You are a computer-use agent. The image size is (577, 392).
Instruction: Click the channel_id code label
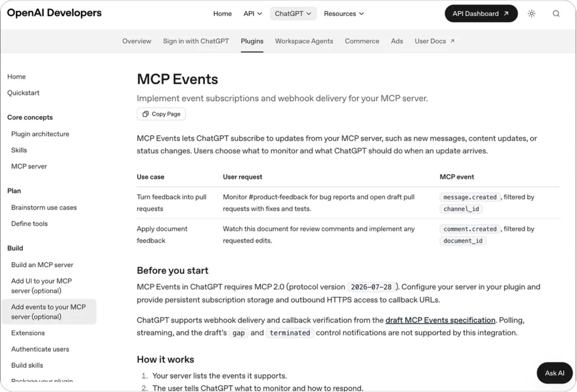coord(461,209)
